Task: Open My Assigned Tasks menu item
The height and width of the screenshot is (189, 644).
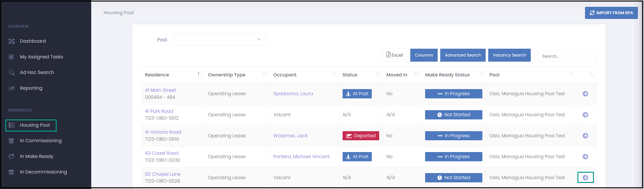Action: point(42,57)
